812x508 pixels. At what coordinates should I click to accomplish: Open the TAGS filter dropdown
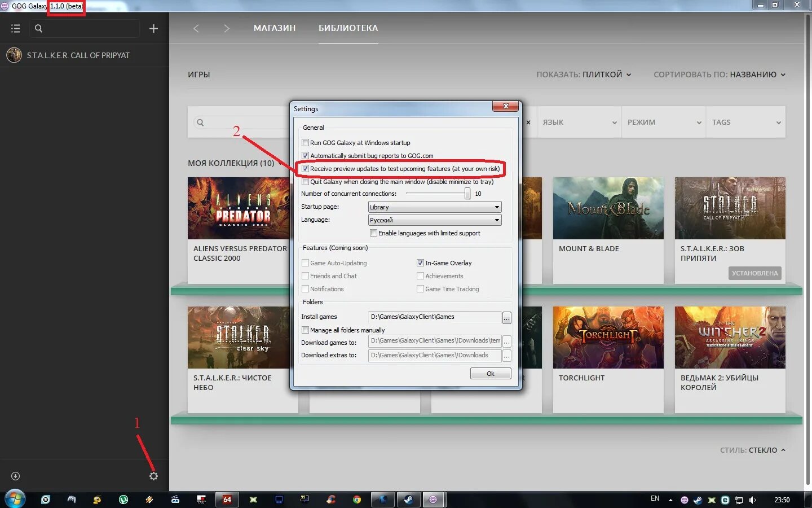(x=746, y=122)
